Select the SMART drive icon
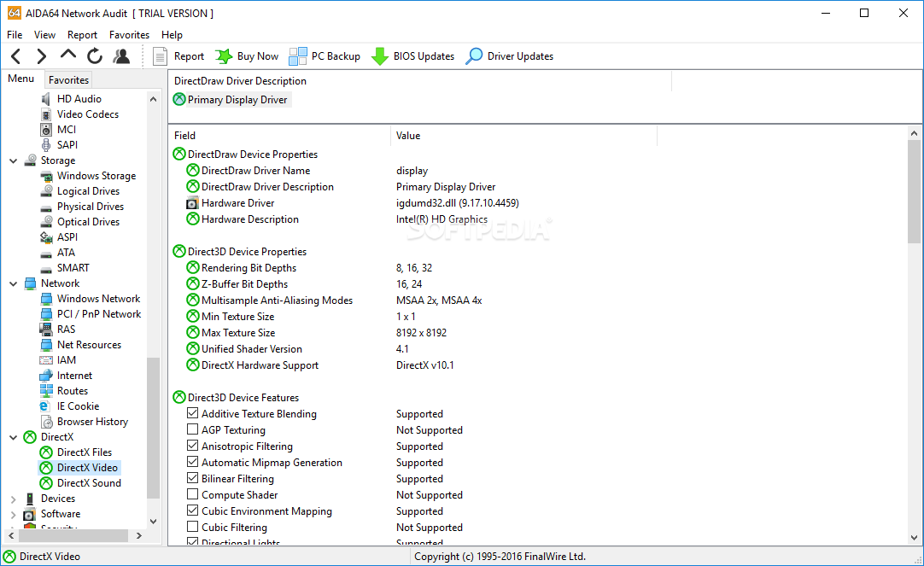This screenshot has width=924, height=566. (46, 268)
